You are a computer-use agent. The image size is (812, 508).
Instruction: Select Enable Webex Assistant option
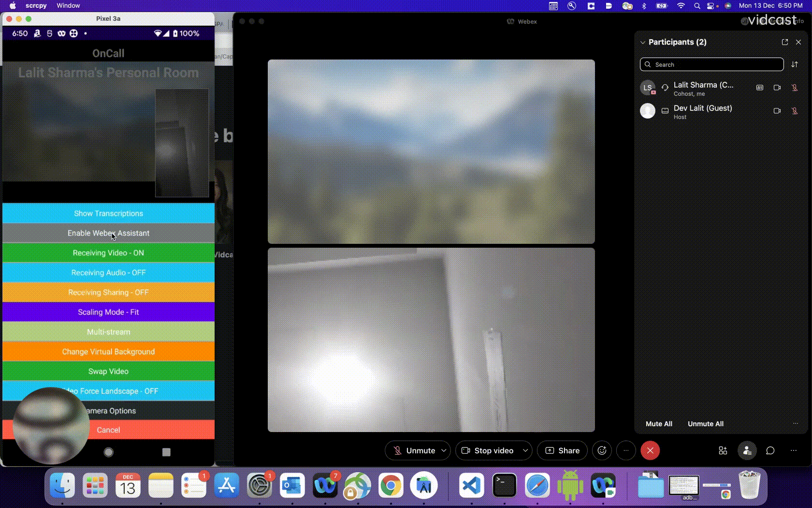108,233
